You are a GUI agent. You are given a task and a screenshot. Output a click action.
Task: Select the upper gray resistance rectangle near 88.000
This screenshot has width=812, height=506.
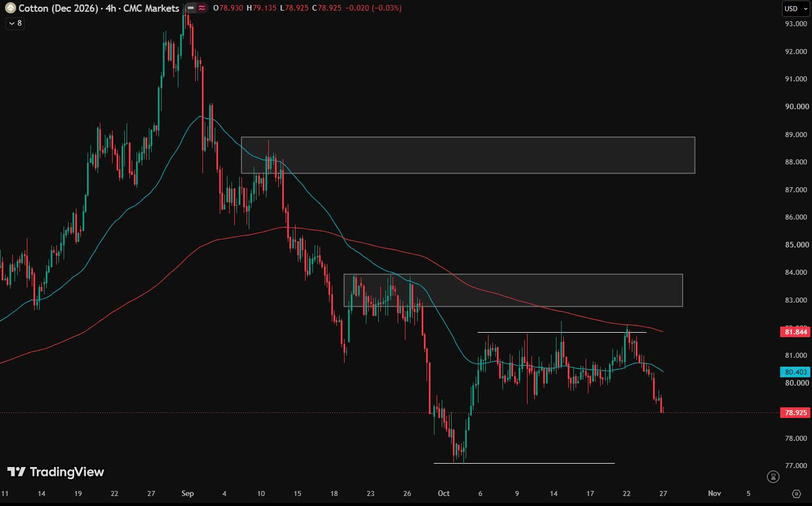click(468, 155)
